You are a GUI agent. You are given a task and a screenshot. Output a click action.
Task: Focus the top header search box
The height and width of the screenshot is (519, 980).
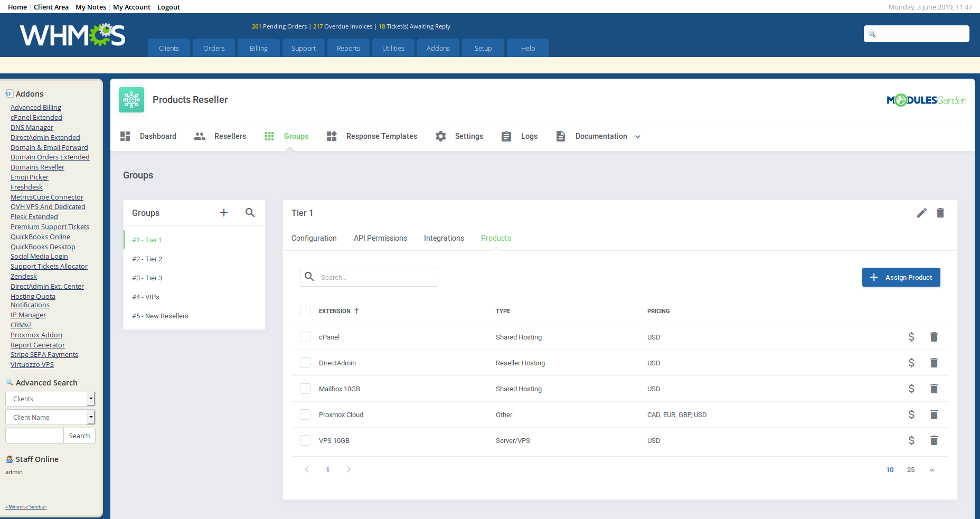click(917, 34)
